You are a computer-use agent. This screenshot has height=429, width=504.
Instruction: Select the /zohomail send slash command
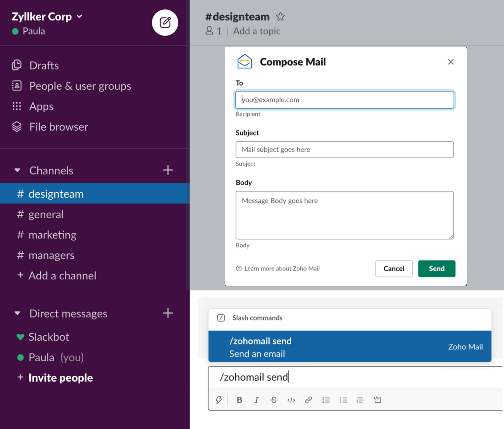point(349,347)
